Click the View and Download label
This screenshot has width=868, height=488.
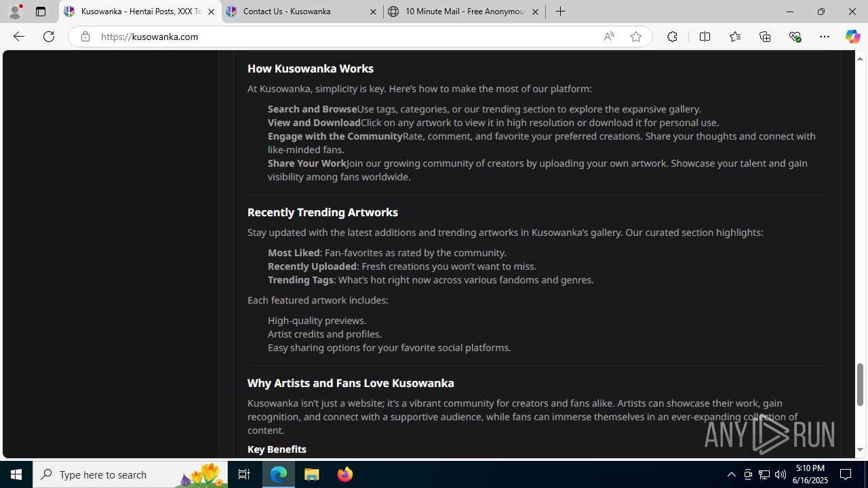(x=314, y=123)
